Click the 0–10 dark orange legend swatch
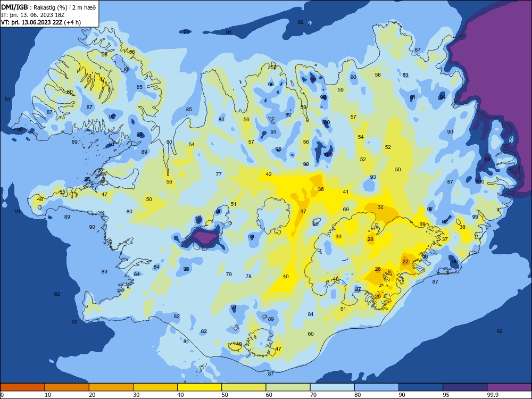532x399 pixels. pos(22,387)
